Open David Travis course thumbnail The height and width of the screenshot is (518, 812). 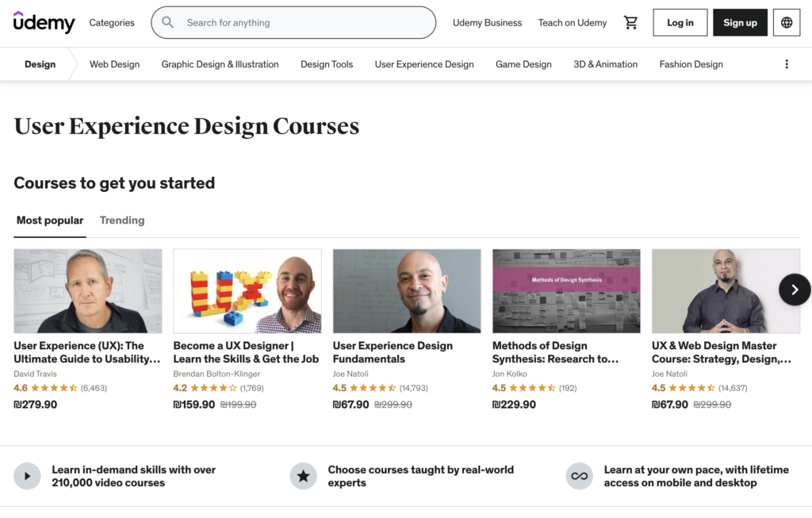point(88,291)
